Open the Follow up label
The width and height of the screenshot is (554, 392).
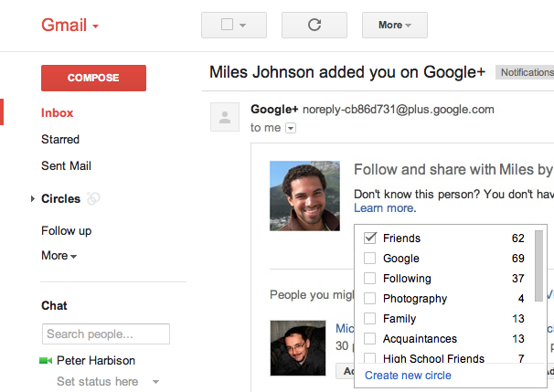tap(67, 231)
